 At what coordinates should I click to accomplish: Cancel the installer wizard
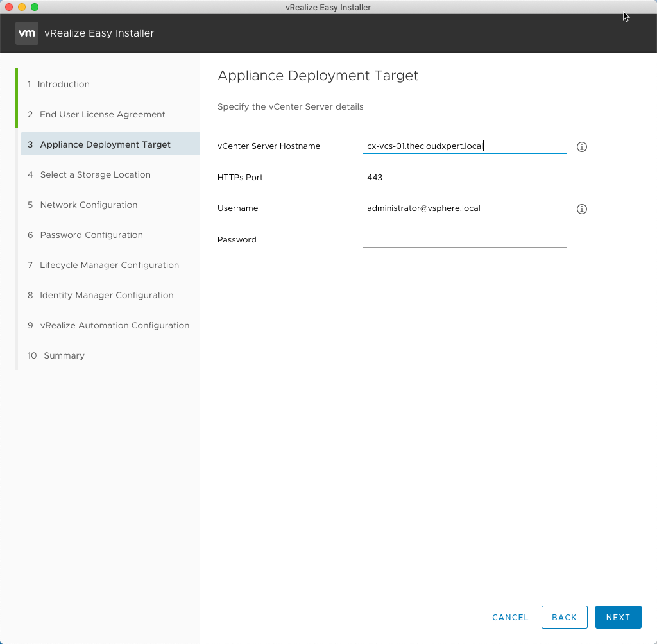pyautogui.click(x=510, y=617)
